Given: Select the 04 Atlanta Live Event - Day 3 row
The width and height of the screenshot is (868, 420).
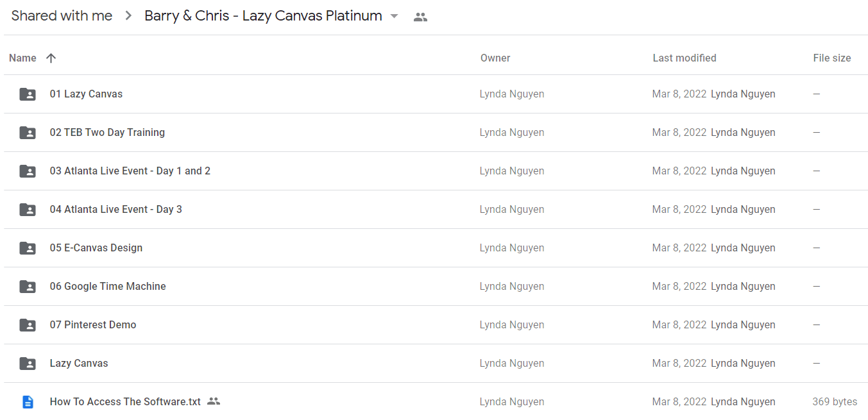Looking at the screenshot, I should (436, 210).
